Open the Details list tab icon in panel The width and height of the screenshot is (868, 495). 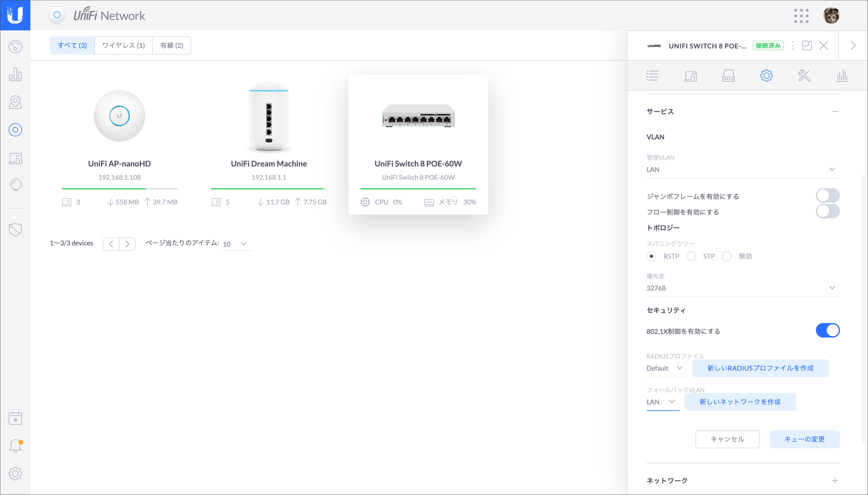[652, 76]
